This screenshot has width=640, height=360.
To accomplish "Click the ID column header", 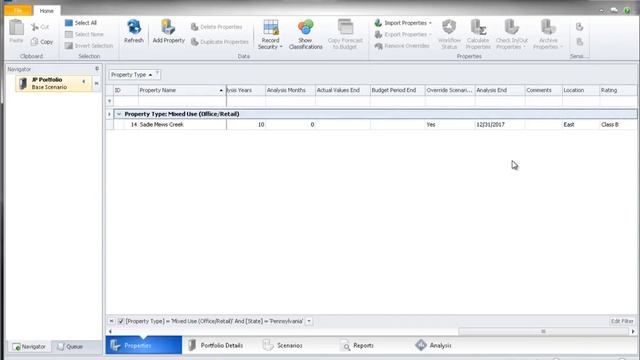I will pos(126,90).
